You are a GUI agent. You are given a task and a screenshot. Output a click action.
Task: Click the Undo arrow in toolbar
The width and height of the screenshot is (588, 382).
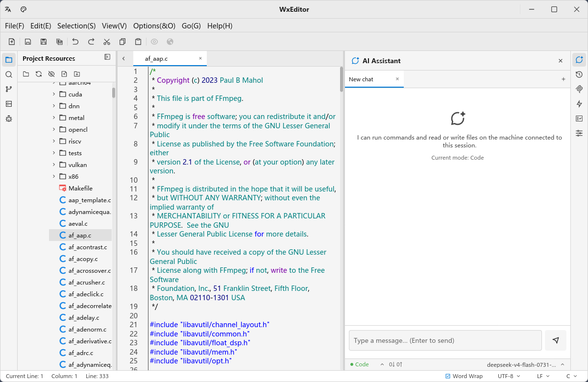point(75,42)
